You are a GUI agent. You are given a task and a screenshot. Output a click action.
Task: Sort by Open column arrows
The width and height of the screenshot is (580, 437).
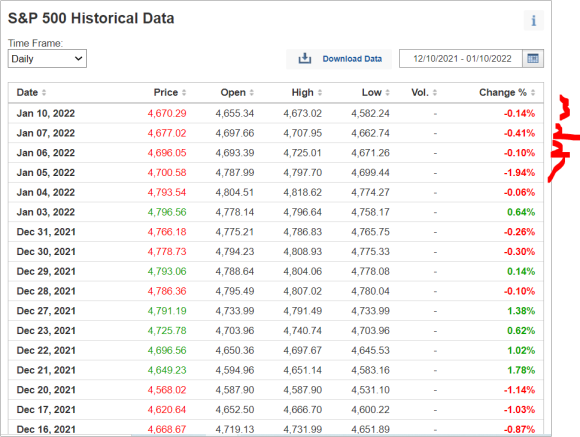coord(252,93)
